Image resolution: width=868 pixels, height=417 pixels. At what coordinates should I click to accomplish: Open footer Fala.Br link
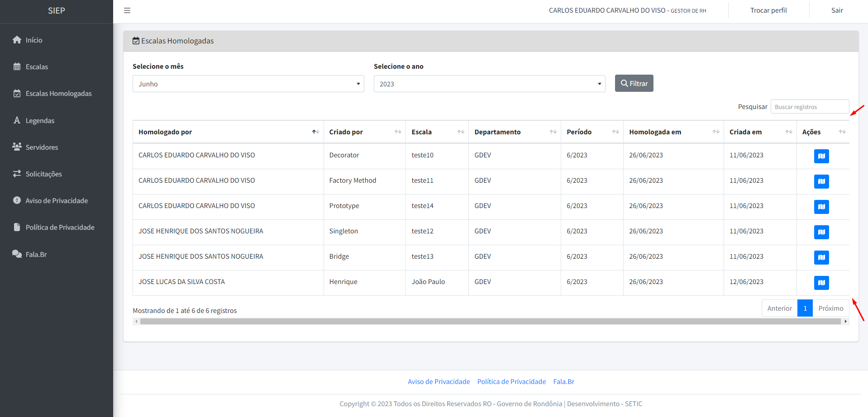coord(563,381)
